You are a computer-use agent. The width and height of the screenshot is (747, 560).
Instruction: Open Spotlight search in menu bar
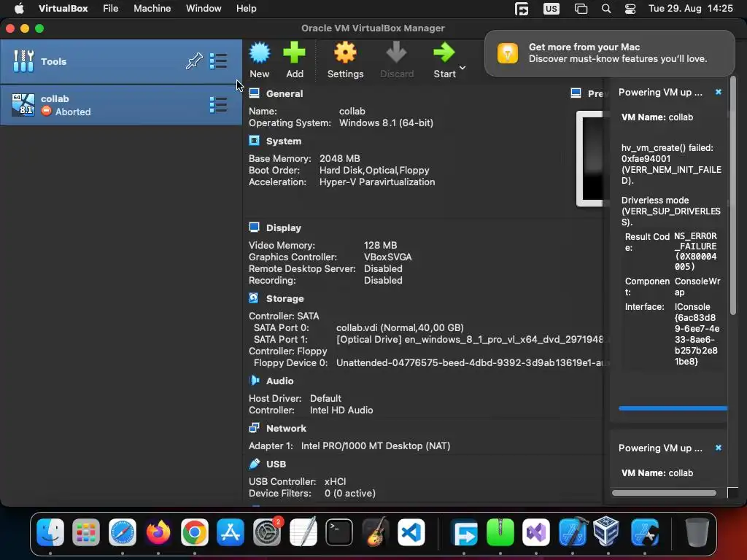pos(606,9)
